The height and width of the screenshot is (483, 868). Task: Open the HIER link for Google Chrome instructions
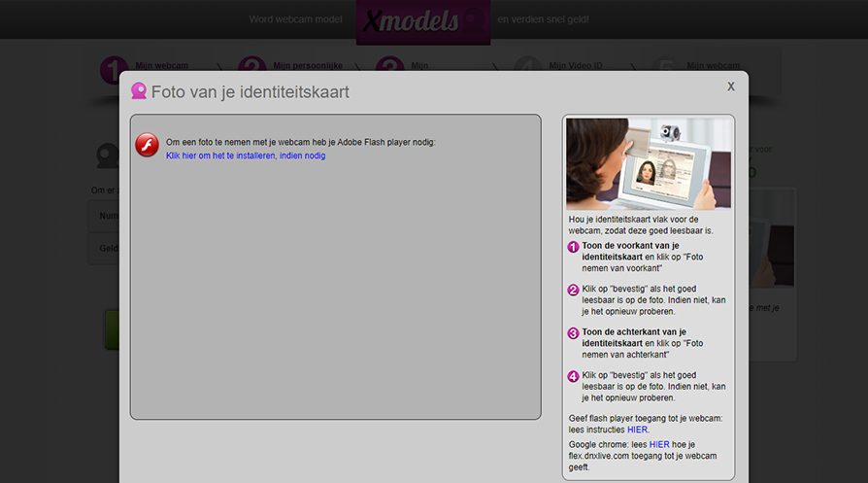(x=659, y=444)
